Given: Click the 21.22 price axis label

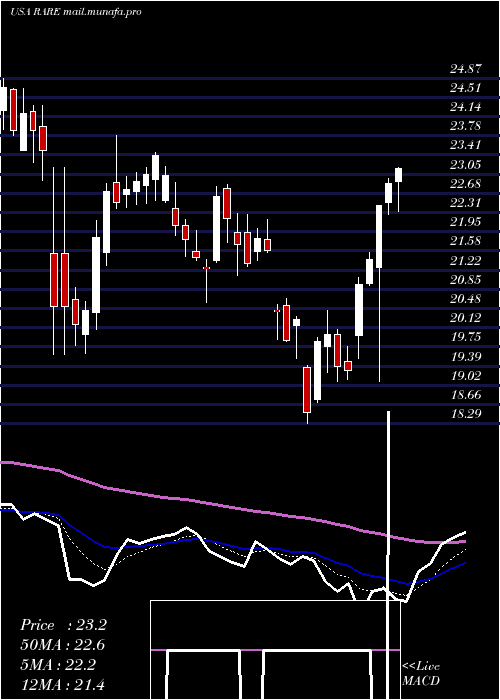Looking at the screenshot, I should click(466, 261).
